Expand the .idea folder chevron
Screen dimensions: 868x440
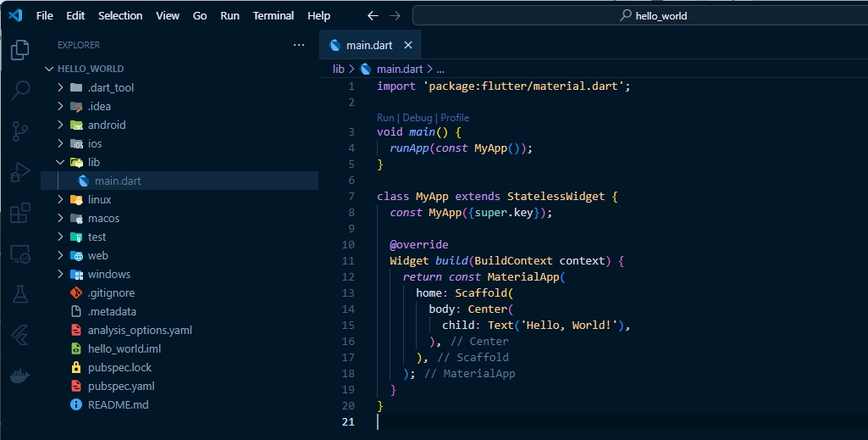(60, 106)
